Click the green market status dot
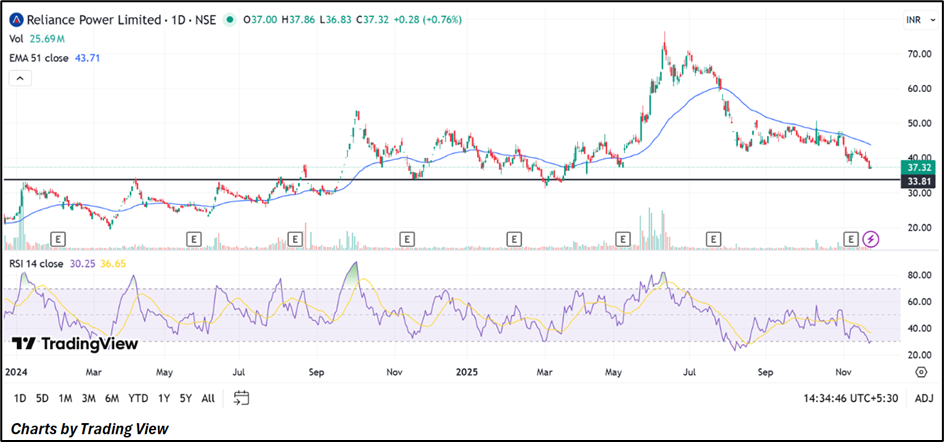 (229, 19)
